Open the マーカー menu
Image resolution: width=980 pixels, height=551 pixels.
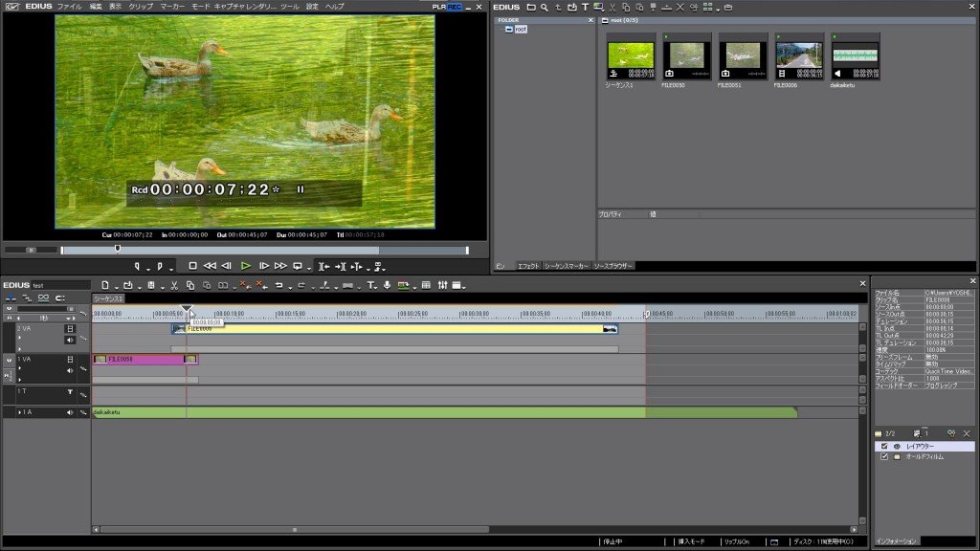[172, 7]
